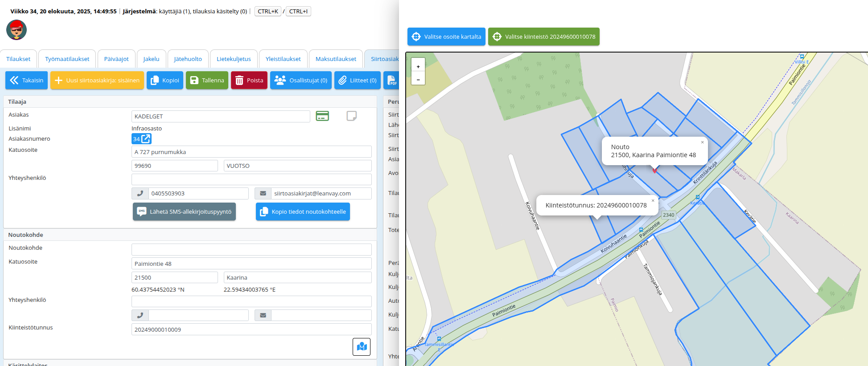
Task: Click the user avatar icon
Action: 16,30
